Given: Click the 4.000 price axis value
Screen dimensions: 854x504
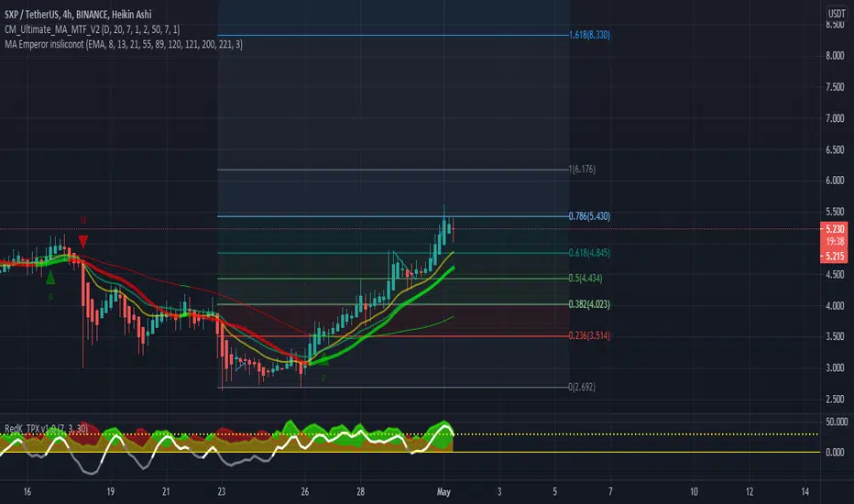Looking at the screenshot, I should [x=835, y=306].
